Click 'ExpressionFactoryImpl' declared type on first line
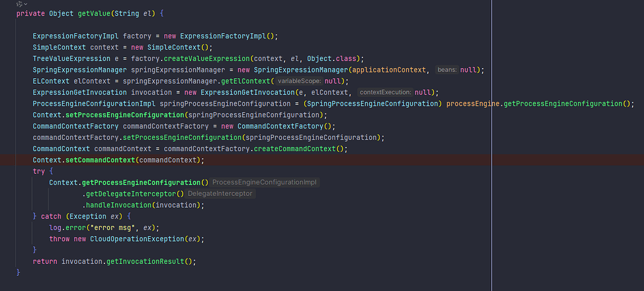This screenshot has height=291, width=644. tap(75, 37)
